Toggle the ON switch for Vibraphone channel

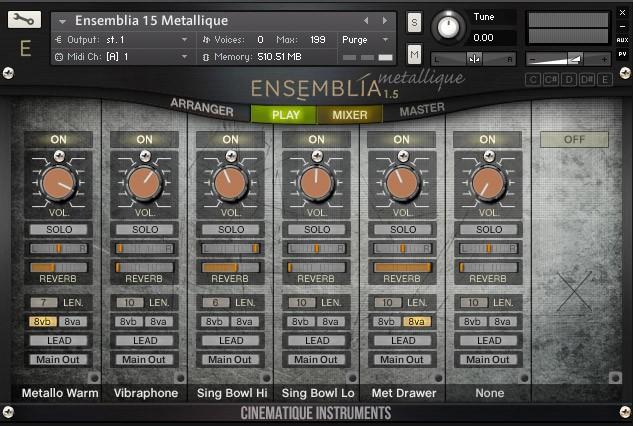(x=145, y=139)
